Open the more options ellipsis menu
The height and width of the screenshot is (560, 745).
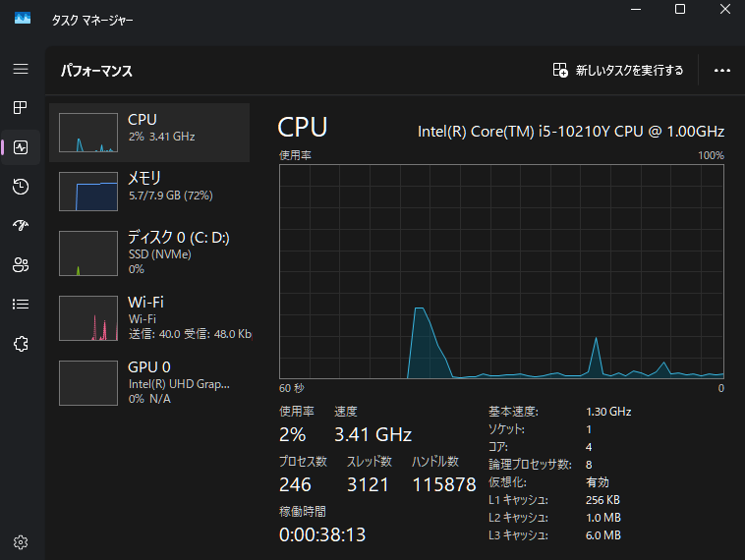click(722, 71)
